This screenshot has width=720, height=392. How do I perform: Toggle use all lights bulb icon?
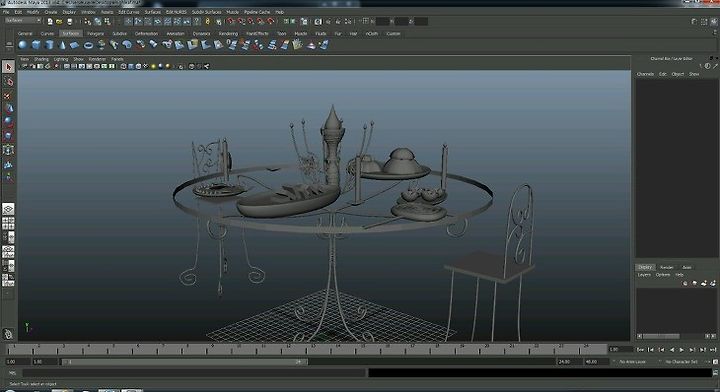[x=153, y=66]
